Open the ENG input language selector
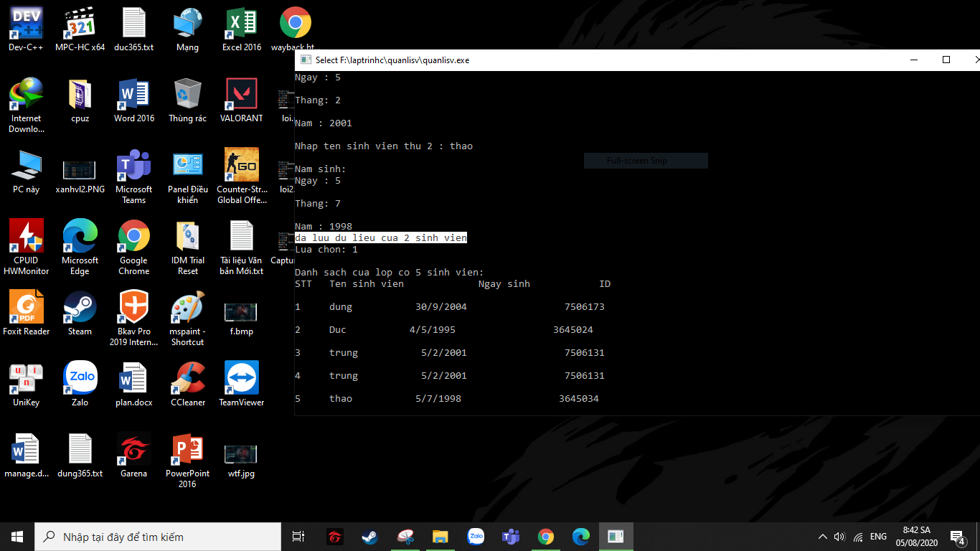The width and height of the screenshot is (980, 551). pos(878,537)
